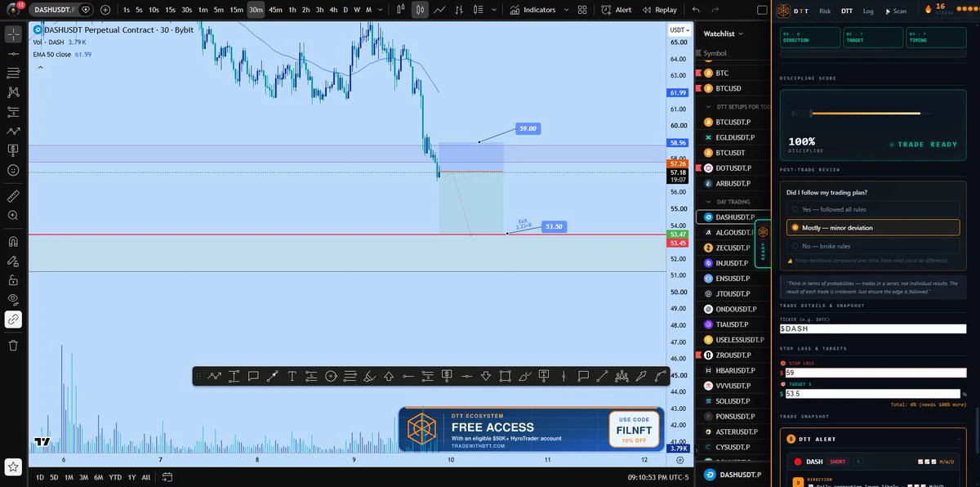
Task: Click the undo arrow in top toolbar
Action: pos(695,10)
